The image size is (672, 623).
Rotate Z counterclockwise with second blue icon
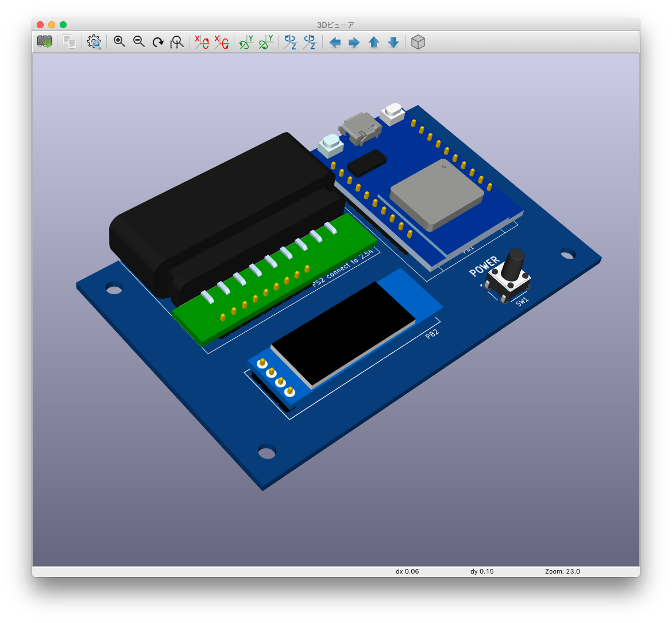coord(310,42)
